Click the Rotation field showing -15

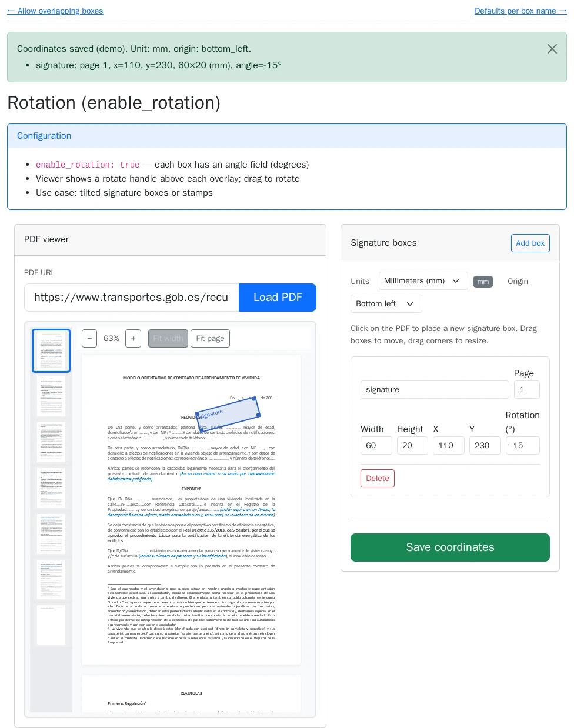tap(523, 445)
